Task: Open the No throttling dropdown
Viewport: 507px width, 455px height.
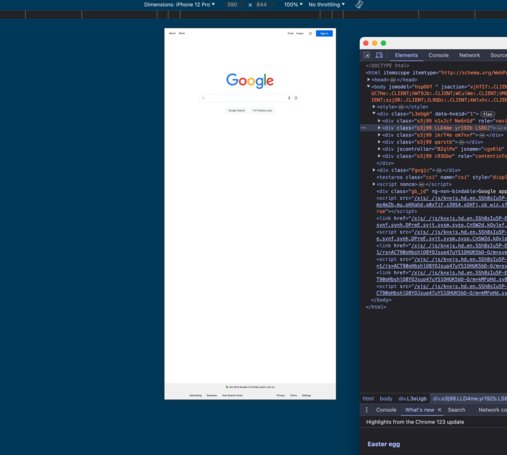Action: pyautogui.click(x=327, y=4)
